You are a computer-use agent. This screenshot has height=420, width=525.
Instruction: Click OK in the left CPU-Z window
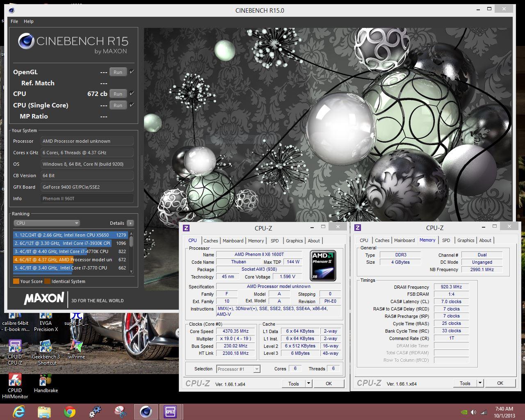[329, 383]
